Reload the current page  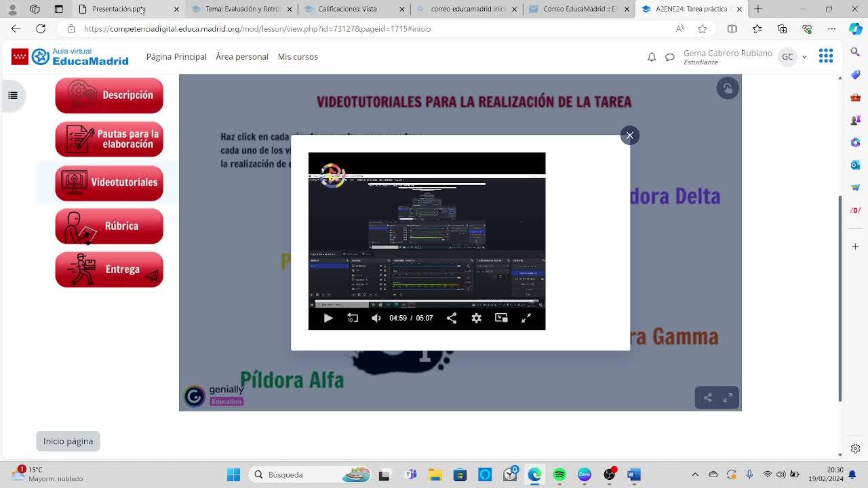41,29
